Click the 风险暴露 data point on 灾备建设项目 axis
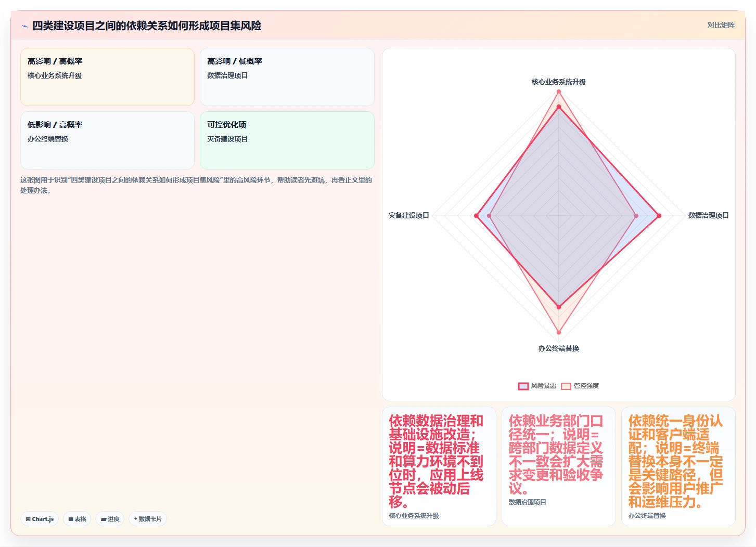The width and height of the screenshot is (756, 547). point(476,216)
